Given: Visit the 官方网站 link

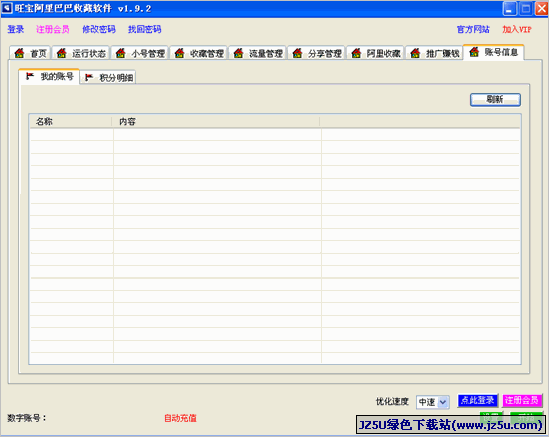Looking at the screenshot, I should coord(473,29).
